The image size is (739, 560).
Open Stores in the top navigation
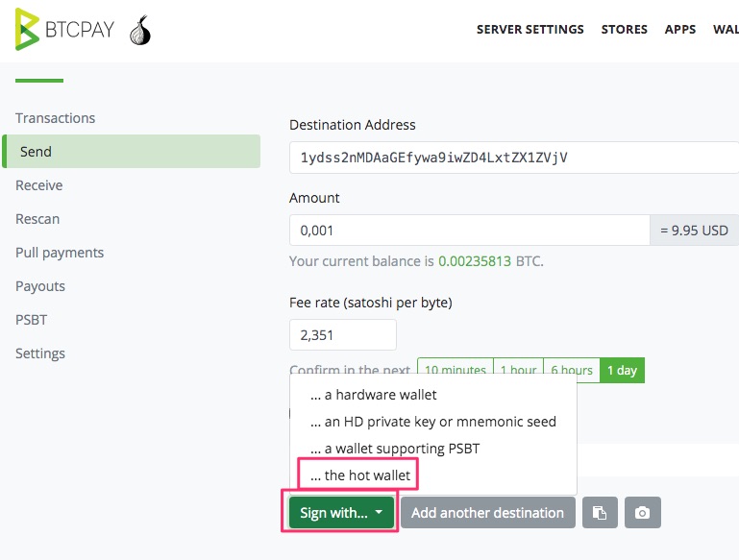pos(624,29)
